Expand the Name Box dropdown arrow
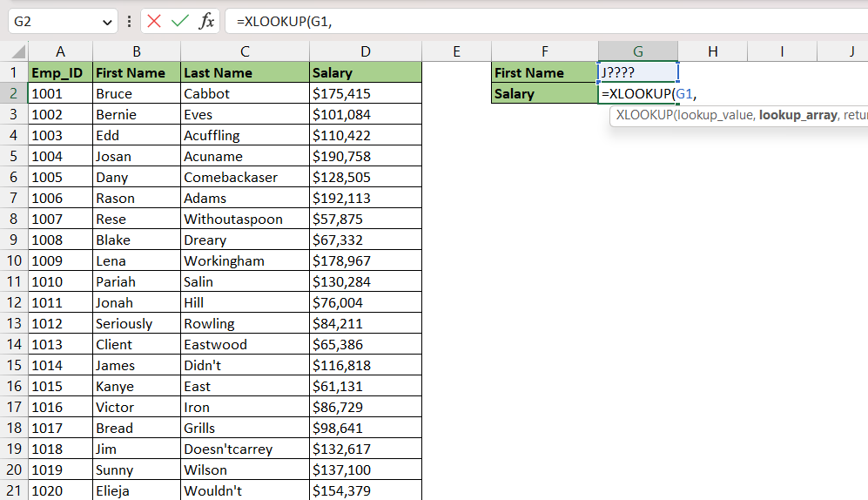The width and height of the screenshot is (868, 500). [107, 22]
